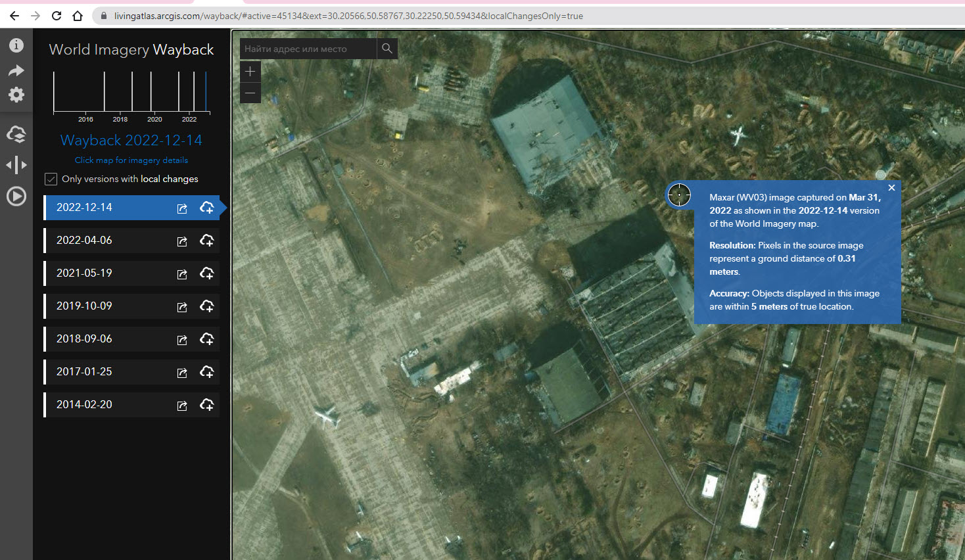Toggle swipe mode icon
The width and height of the screenshot is (965, 560).
(x=16, y=165)
